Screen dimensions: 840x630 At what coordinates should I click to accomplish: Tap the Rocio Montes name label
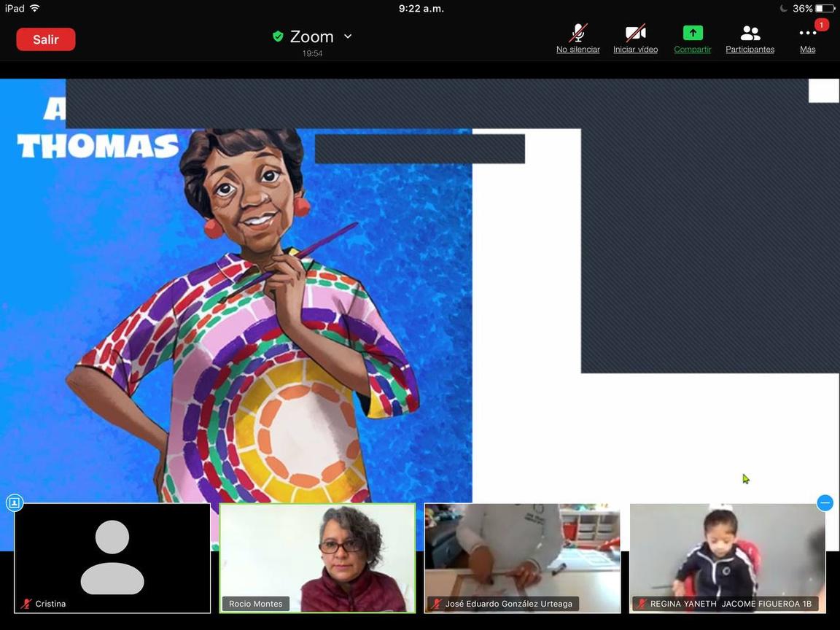255,604
